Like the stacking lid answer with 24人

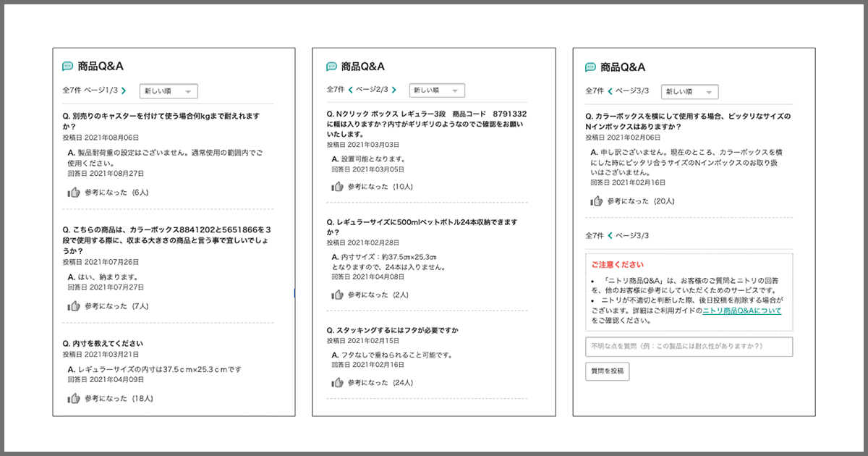(337, 383)
